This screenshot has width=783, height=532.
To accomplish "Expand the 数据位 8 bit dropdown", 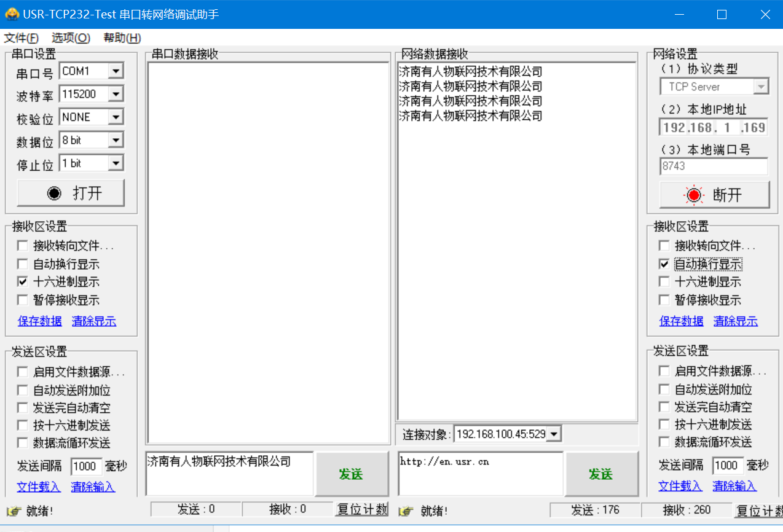I will [116, 140].
